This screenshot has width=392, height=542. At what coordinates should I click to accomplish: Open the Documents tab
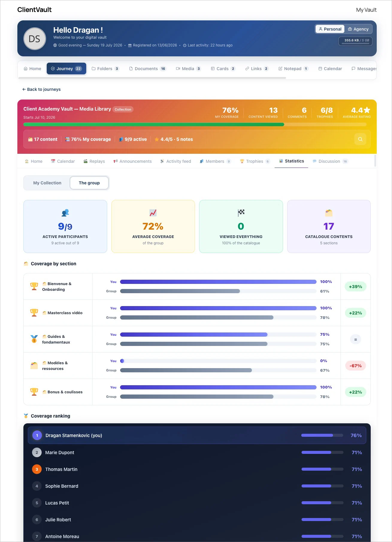point(147,69)
